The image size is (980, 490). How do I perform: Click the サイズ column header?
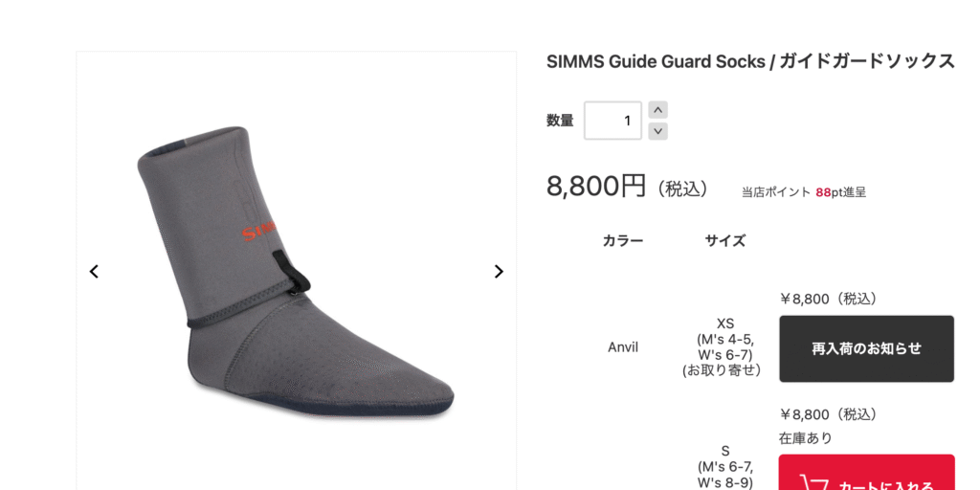725,240
